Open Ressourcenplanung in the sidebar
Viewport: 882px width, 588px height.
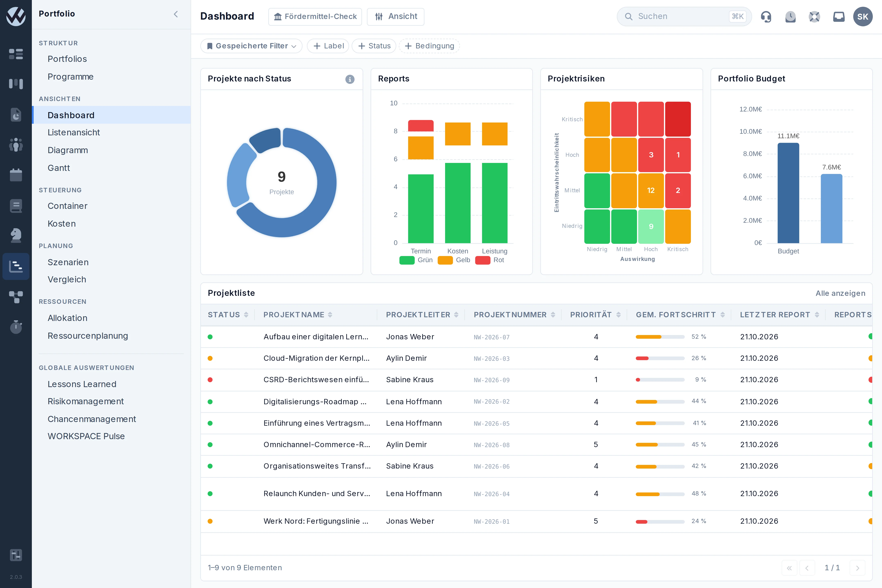click(x=88, y=336)
